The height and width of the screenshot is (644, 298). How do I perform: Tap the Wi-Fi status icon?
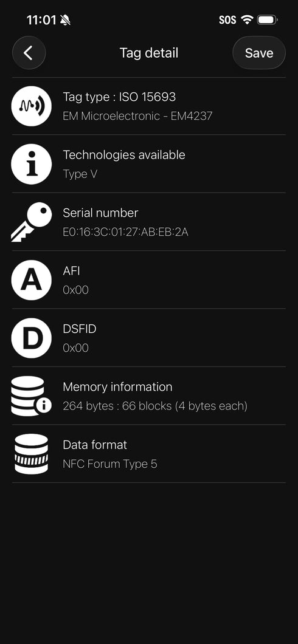247,19
